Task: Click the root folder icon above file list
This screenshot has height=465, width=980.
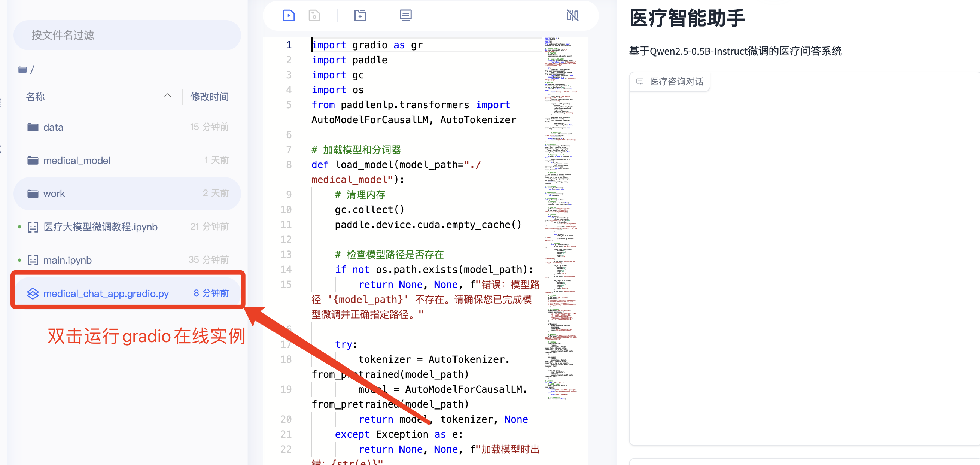Action: (x=22, y=69)
